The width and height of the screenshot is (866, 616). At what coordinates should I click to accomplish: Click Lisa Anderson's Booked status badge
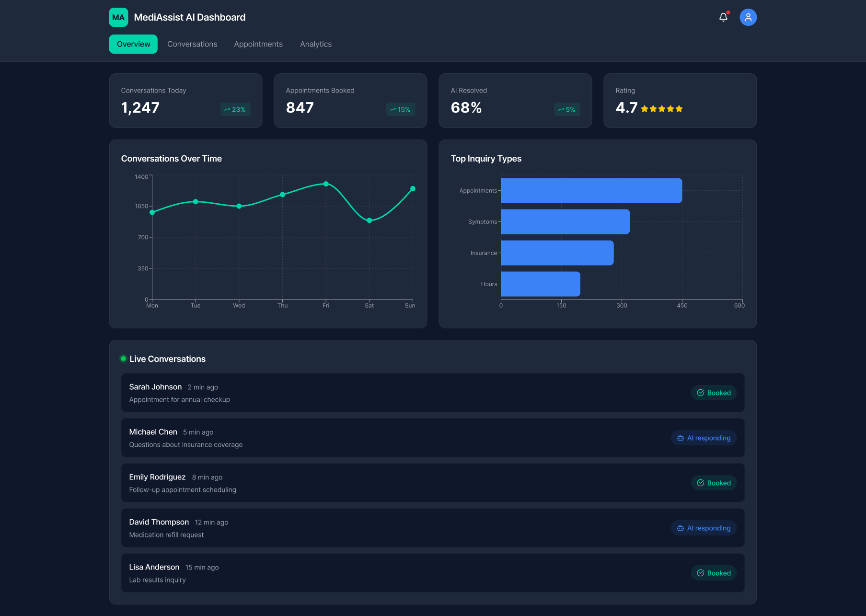pos(714,573)
